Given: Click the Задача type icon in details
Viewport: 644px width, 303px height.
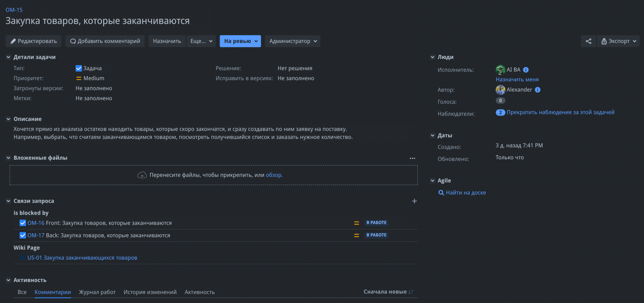Looking at the screenshot, I should tap(79, 69).
